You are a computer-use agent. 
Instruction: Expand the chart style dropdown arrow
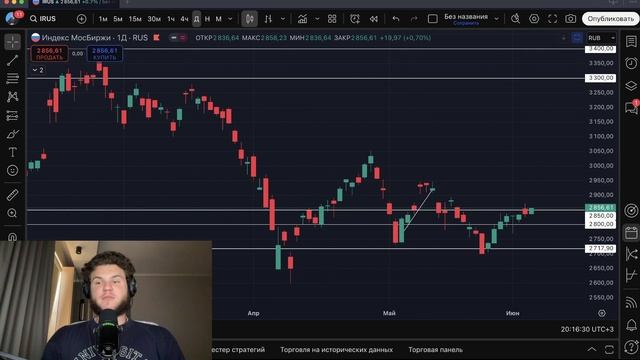point(283,19)
